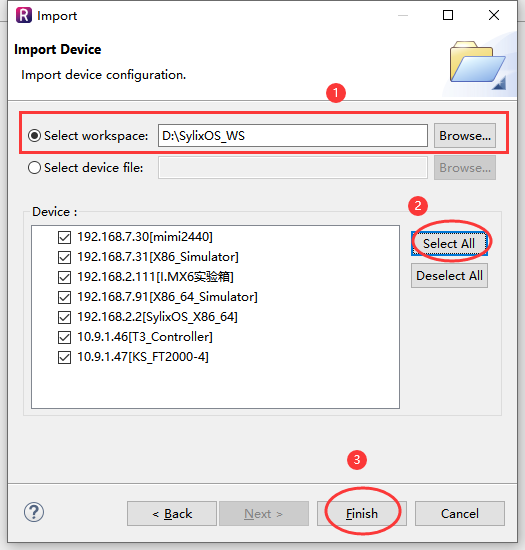This screenshot has width=525, height=550.
Task: Toggle the 10.9.1.47[KS_FT2000-4] checkbox
Action: click(x=65, y=357)
